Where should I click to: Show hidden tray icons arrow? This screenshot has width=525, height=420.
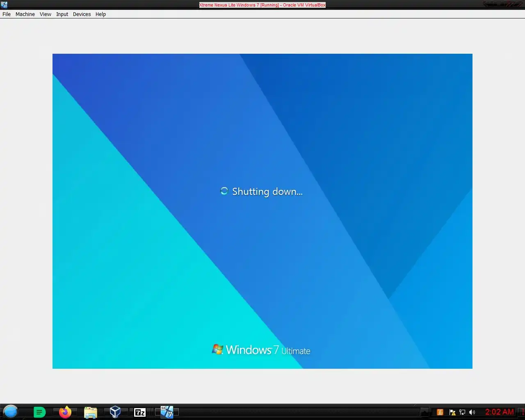pyautogui.click(x=425, y=412)
